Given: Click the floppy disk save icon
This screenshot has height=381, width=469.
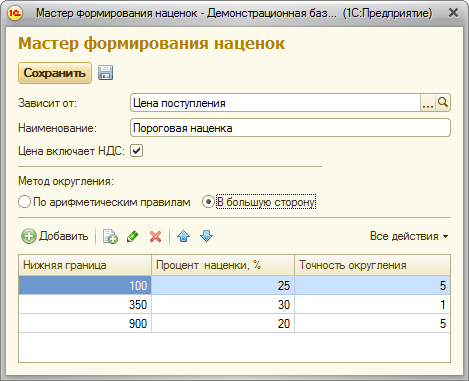Looking at the screenshot, I should pyautogui.click(x=105, y=73).
